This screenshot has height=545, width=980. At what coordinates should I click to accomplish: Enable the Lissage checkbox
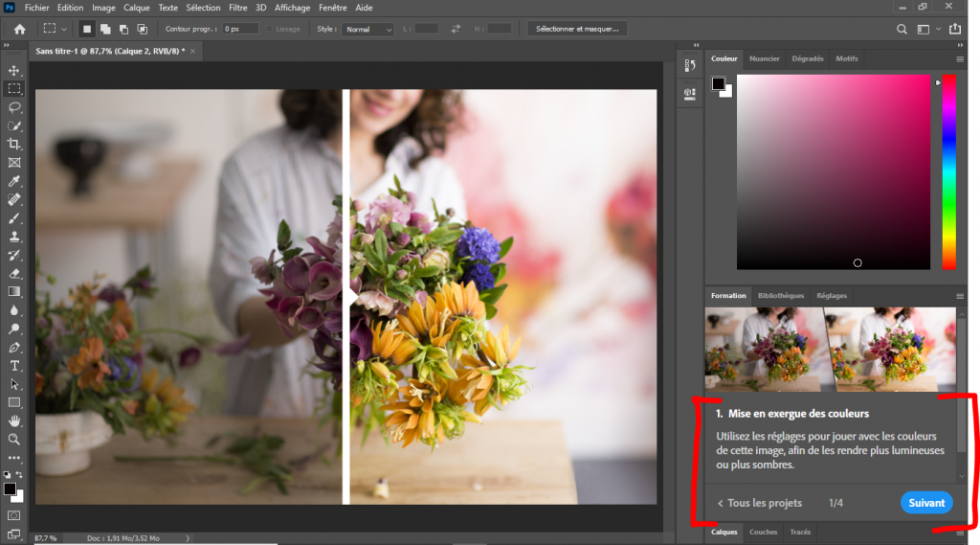[268, 30]
